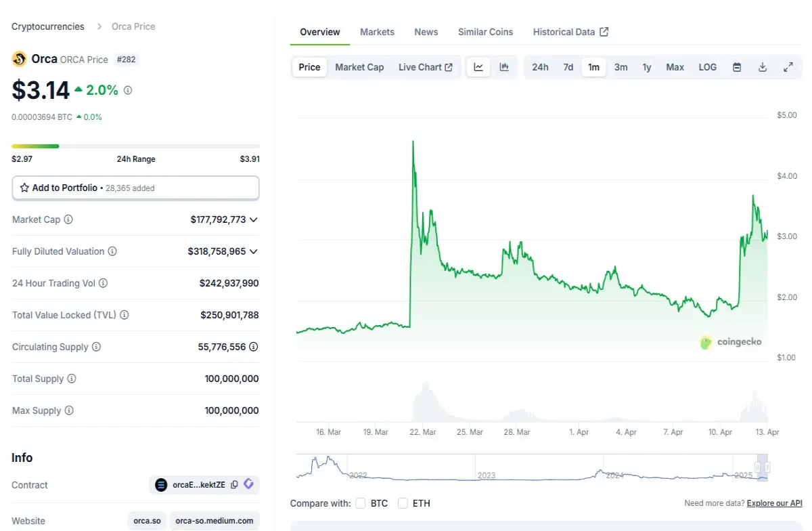Screen dimensions: 812x531
Task: Expand chart to fullscreen
Action: tap(788, 67)
